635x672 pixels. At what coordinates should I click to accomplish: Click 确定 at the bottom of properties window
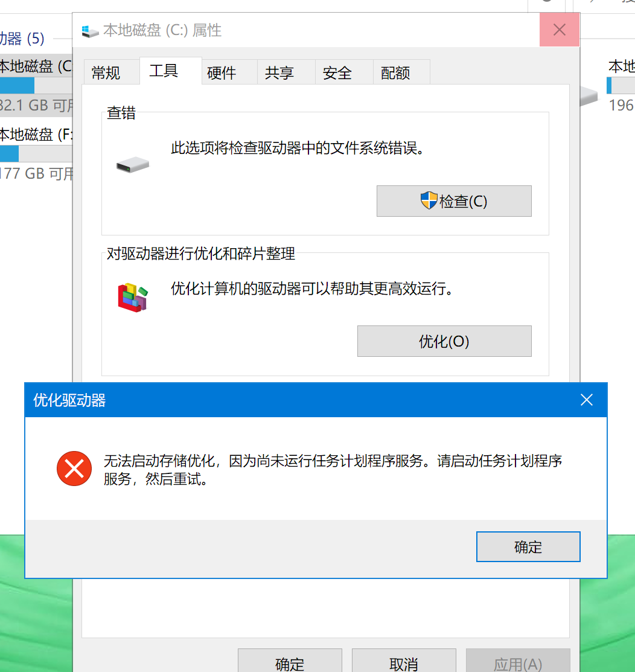[x=290, y=661]
